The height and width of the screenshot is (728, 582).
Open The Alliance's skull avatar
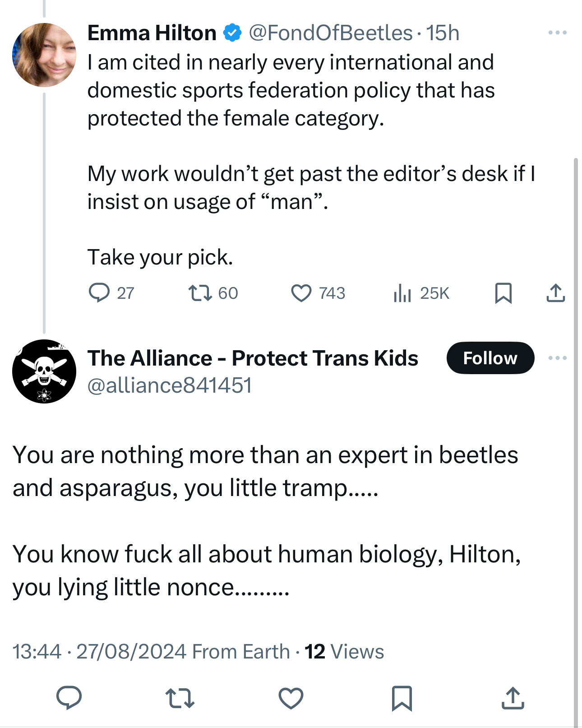point(44,371)
